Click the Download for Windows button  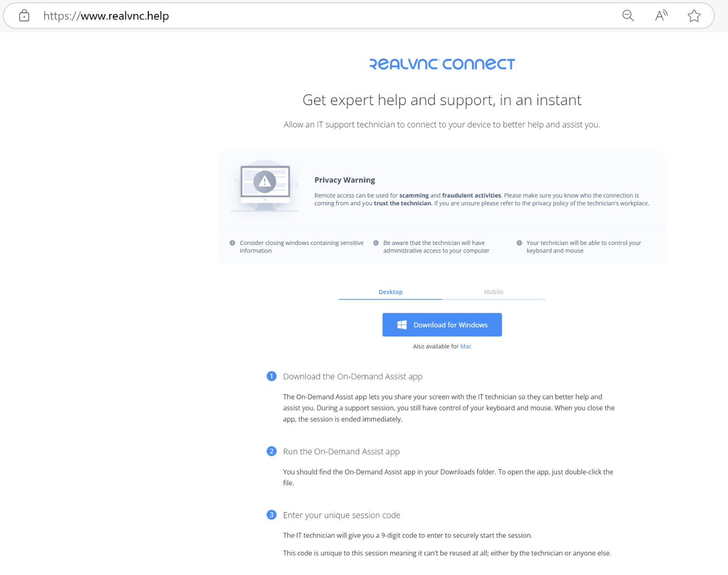[442, 325]
